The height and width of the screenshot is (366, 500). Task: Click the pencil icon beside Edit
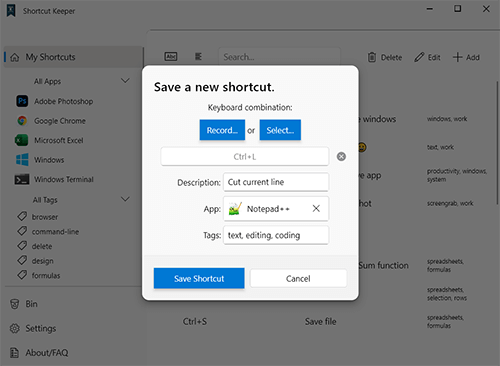pyautogui.click(x=419, y=57)
